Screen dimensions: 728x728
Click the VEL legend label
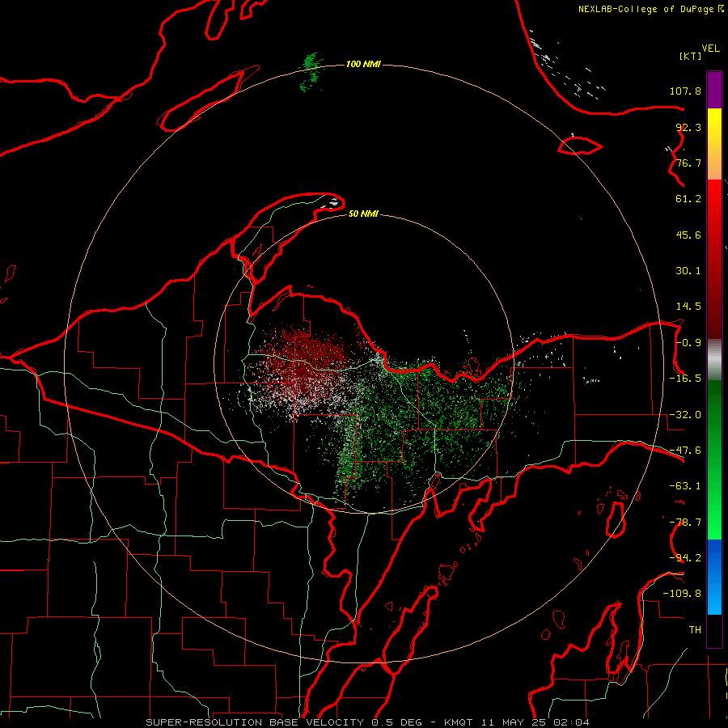tap(710, 49)
